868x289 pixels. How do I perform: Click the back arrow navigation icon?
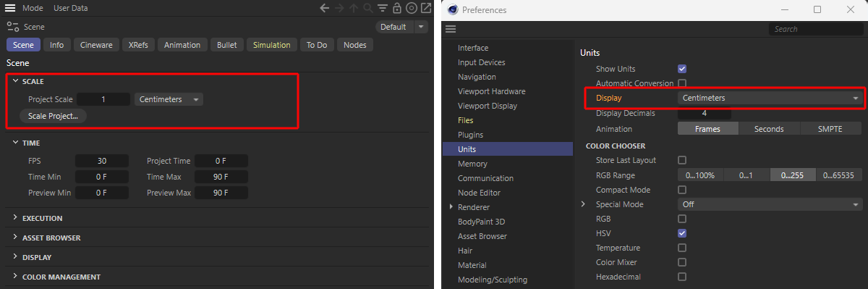click(x=325, y=9)
